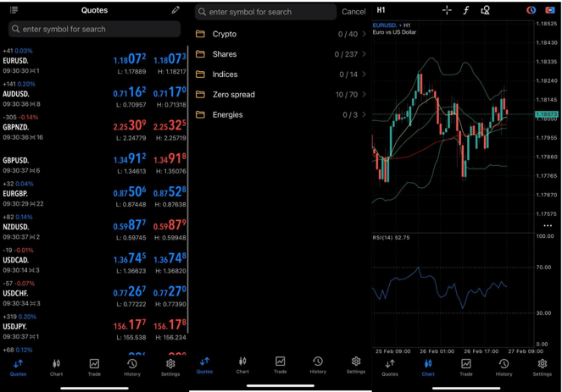Tap the USDJPY ask price 156.178

[x=170, y=325]
